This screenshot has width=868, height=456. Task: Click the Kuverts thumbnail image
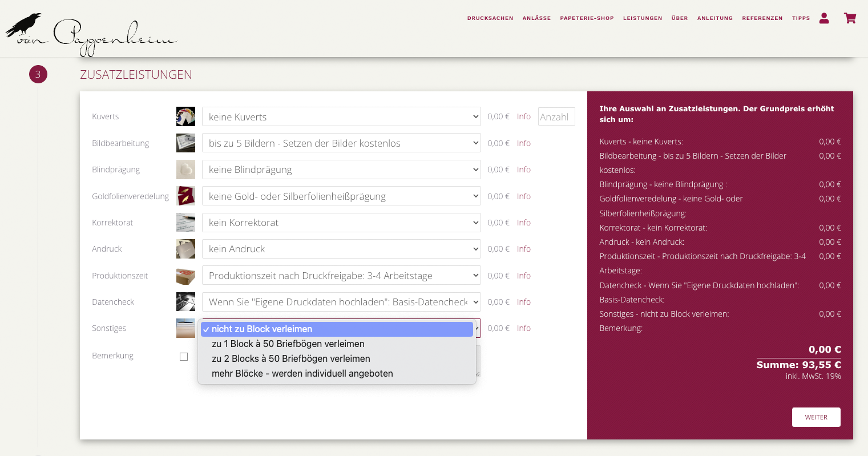(185, 116)
